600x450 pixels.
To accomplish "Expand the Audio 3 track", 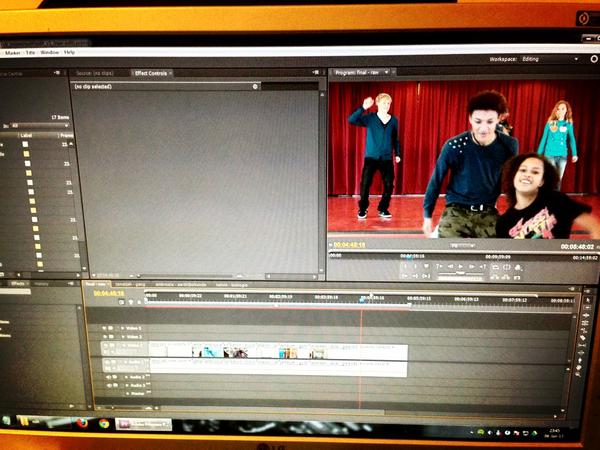I will point(127,385).
